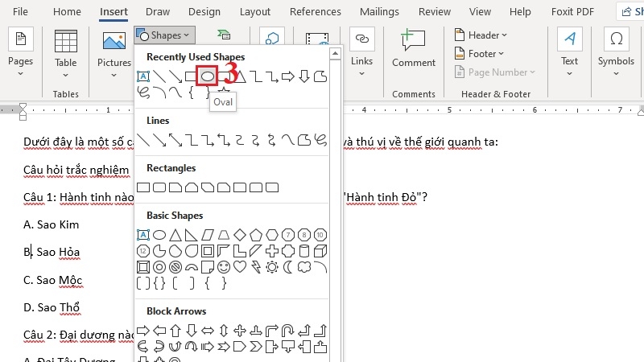Open the Links dropdown
Viewport: 644px width, 362px height.
click(x=361, y=52)
